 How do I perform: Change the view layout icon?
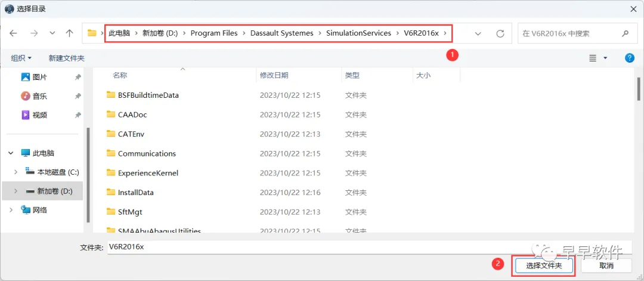point(593,58)
